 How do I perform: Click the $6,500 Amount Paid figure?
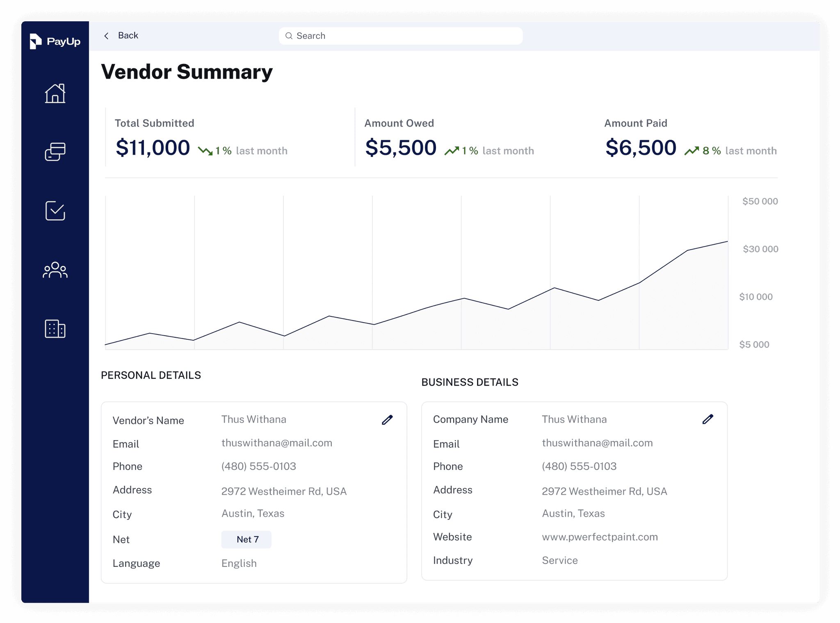[x=641, y=148]
